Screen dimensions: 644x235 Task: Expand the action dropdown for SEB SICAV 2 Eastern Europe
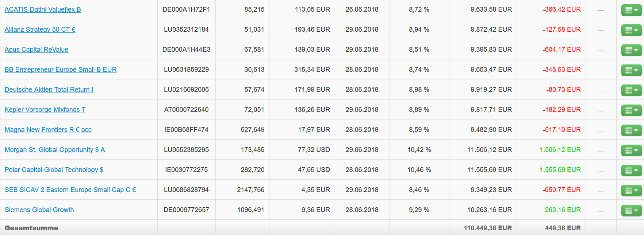point(631,191)
